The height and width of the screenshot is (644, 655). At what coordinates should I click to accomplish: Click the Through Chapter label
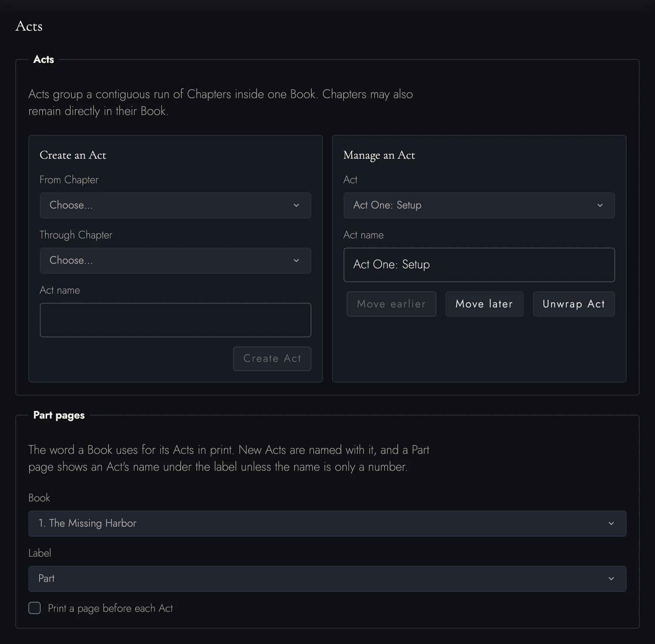[x=76, y=235]
